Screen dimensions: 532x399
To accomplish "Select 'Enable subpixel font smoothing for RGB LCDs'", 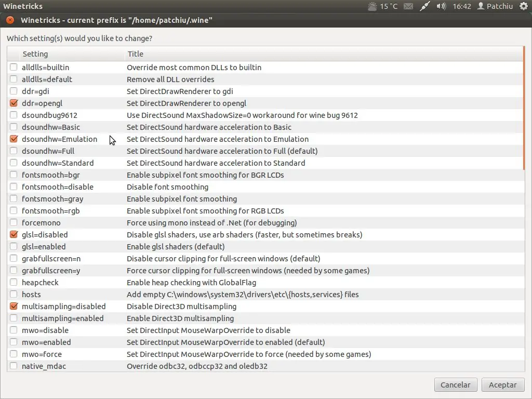I will tap(205, 211).
